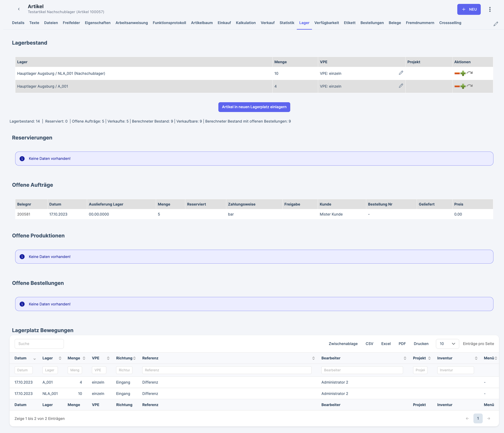Edit VPE pencil for Hauptlager Augsburg / A_001
The width and height of the screenshot is (504, 433).
click(x=401, y=86)
